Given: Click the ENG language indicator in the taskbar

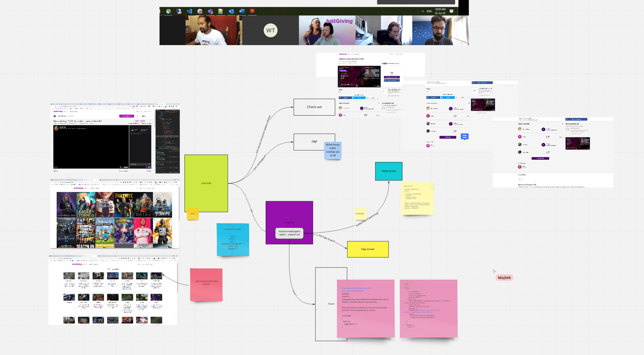Looking at the screenshot, I should pyautogui.click(x=429, y=10).
